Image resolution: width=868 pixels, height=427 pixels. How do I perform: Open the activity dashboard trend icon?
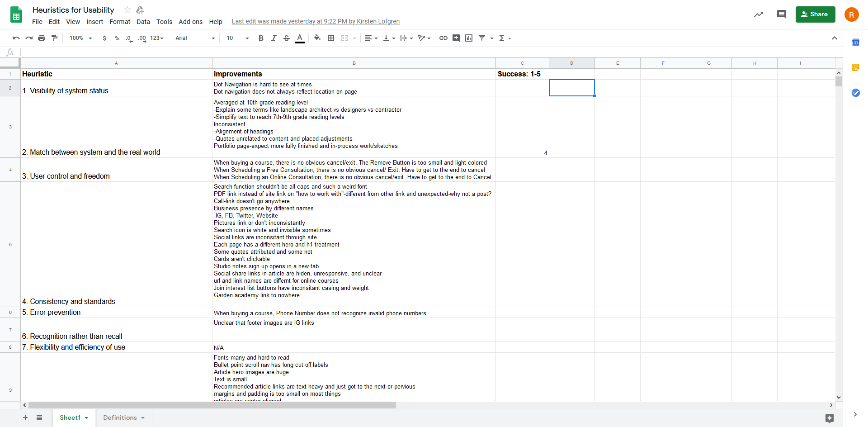(x=759, y=14)
